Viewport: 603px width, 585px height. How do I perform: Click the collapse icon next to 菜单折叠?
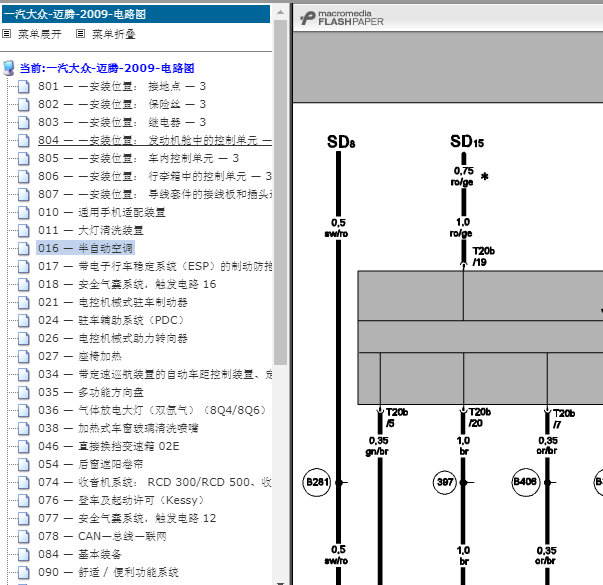point(80,34)
